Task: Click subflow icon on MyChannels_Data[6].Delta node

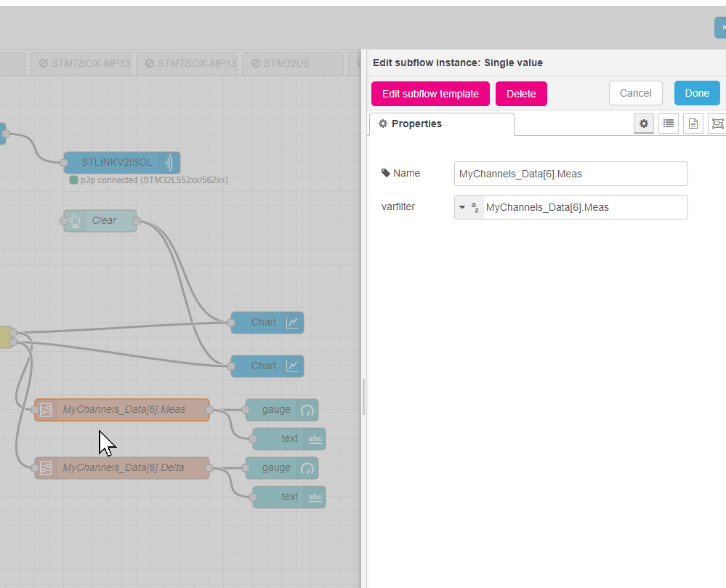Action: click(46, 467)
